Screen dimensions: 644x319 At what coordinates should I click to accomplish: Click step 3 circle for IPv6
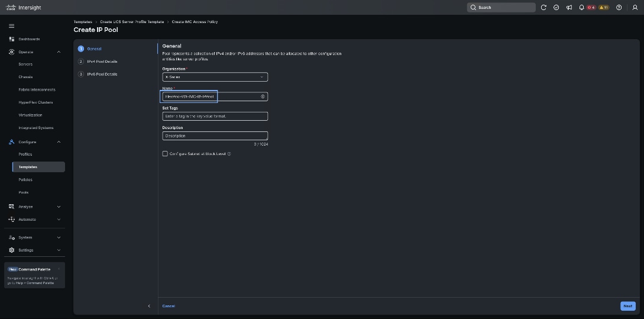click(81, 75)
